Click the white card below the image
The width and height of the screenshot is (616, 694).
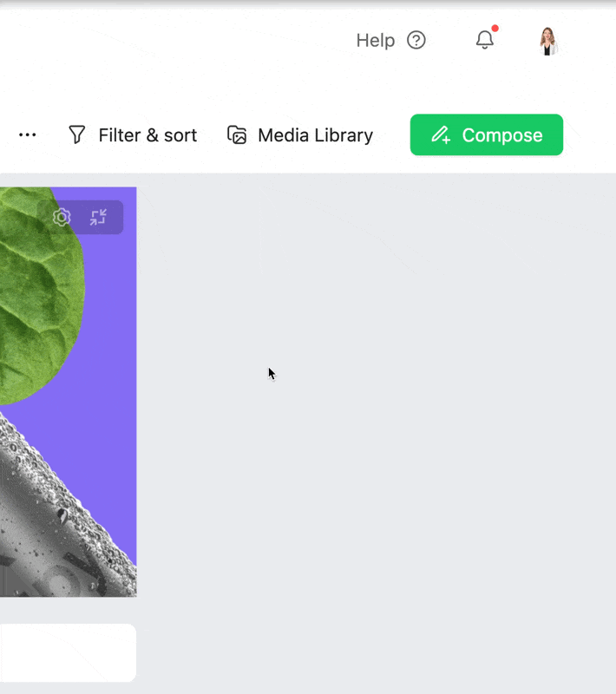tap(68, 652)
